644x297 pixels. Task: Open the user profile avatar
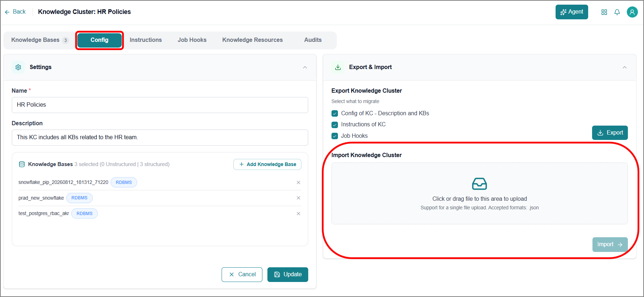[632, 12]
